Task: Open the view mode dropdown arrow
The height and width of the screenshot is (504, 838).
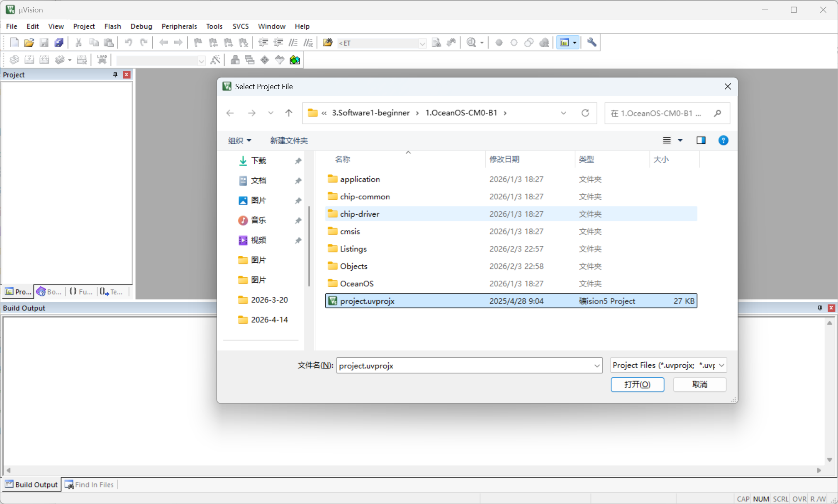Action: click(x=680, y=141)
